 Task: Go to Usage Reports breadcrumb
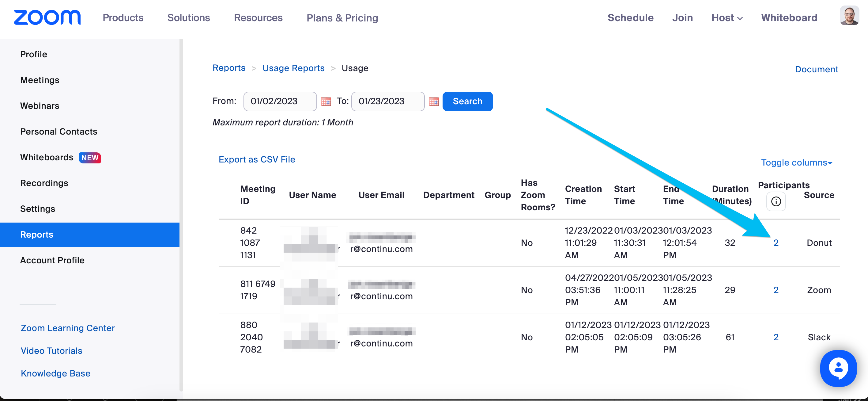[293, 68]
